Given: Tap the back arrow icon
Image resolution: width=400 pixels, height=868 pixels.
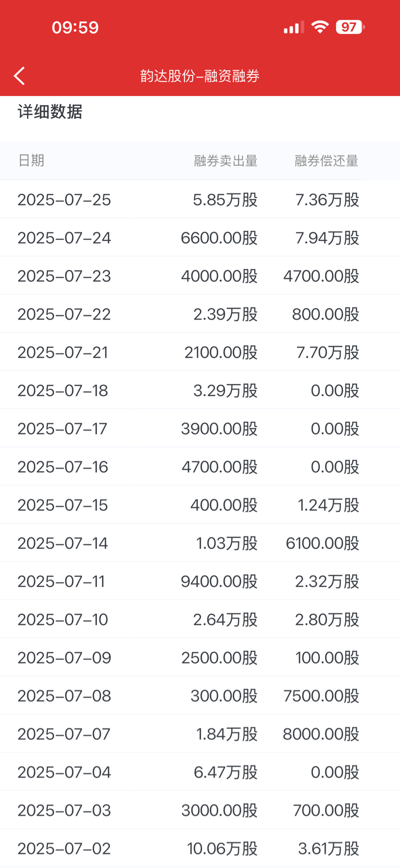Looking at the screenshot, I should click(19, 76).
